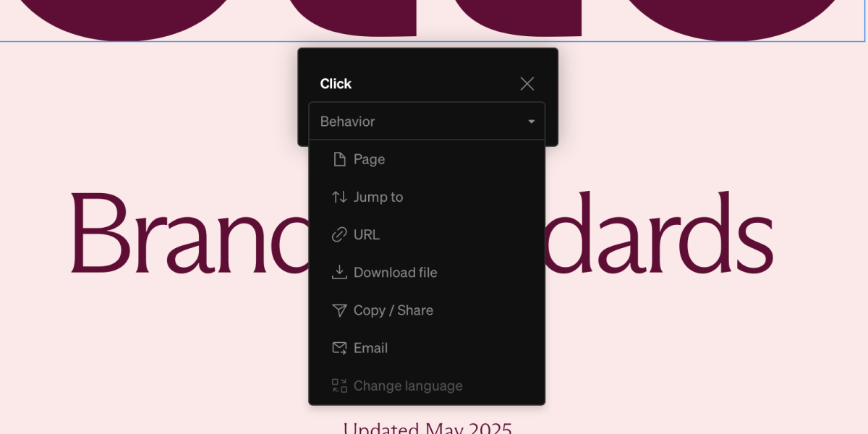This screenshot has height=434, width=868.
Task: Select the "URL" behavior option
Action: [x=367, y=234]
